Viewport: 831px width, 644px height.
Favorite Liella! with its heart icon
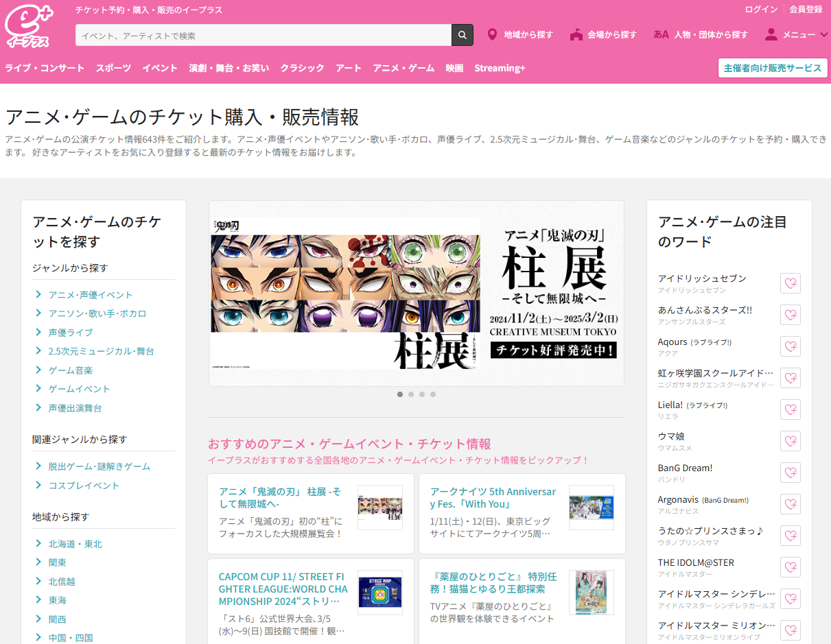[791, 409]
